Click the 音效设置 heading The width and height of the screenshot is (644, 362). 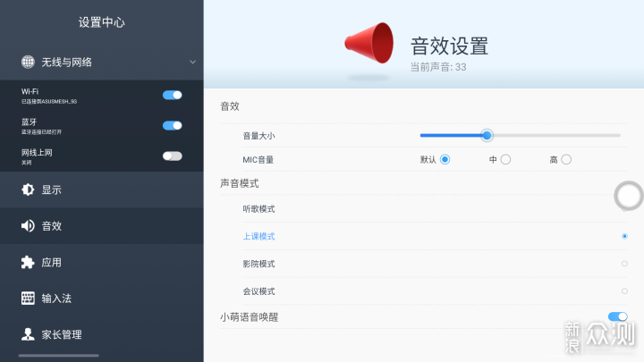449,46
